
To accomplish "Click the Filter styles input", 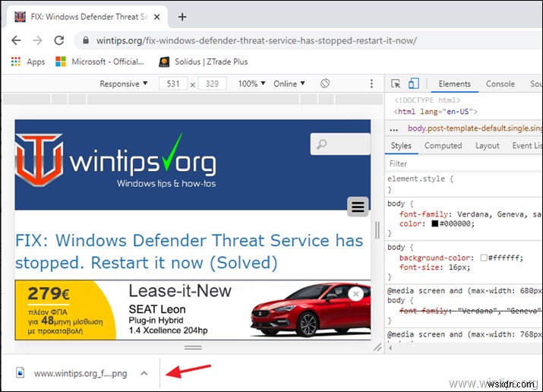I will point(464,163).
